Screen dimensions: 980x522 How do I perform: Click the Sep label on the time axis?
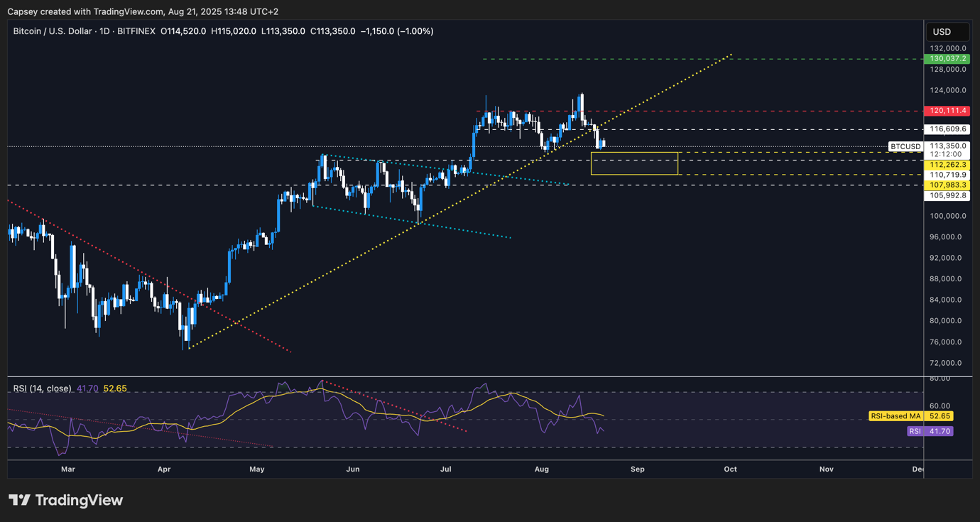pos(637,469)
